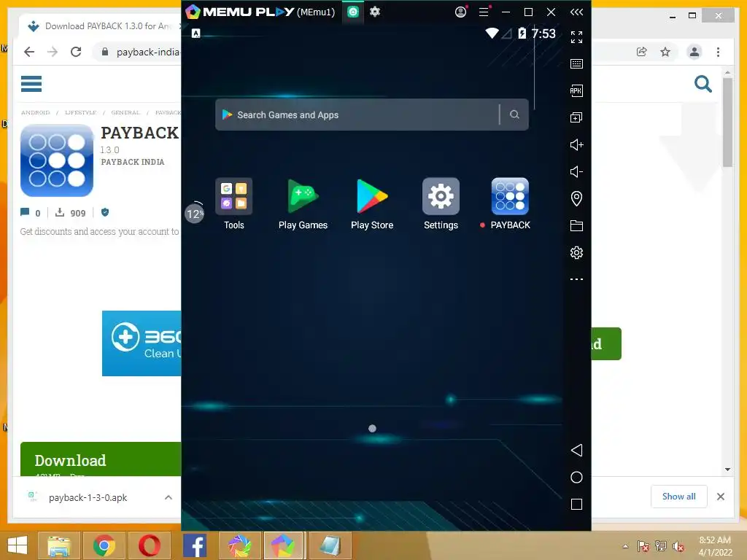Click Chrome back arrow button
747x560 pixels.
tap(29, 52)
